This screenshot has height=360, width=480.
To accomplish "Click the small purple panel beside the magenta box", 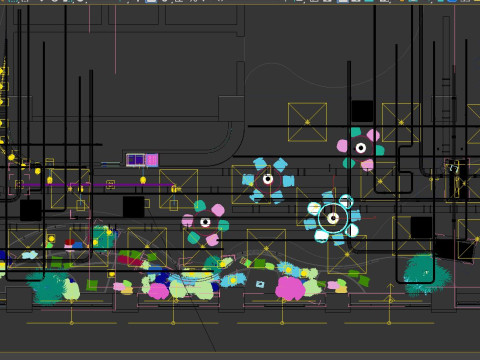I will tap(135, 160).
